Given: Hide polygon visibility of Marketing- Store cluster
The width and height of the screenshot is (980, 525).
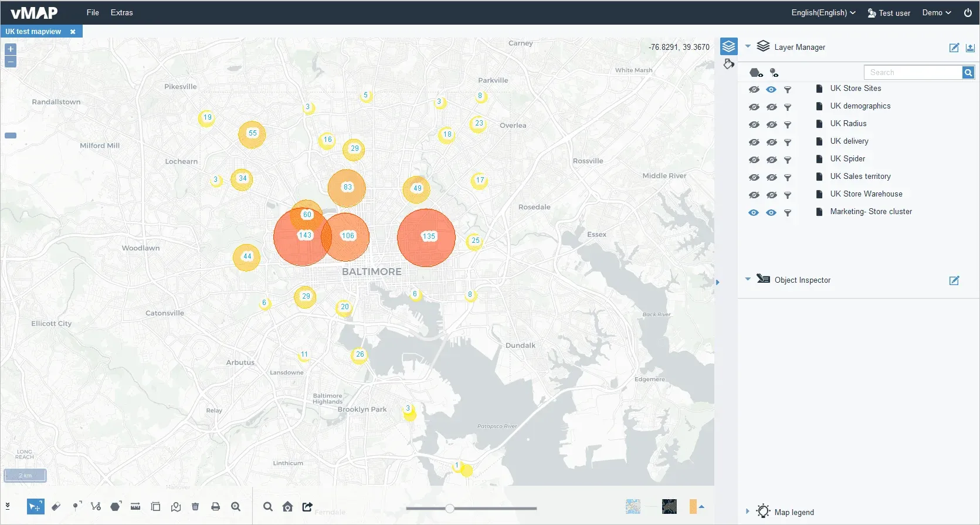Looking at the screenshot, I should (x=754, y=213).
